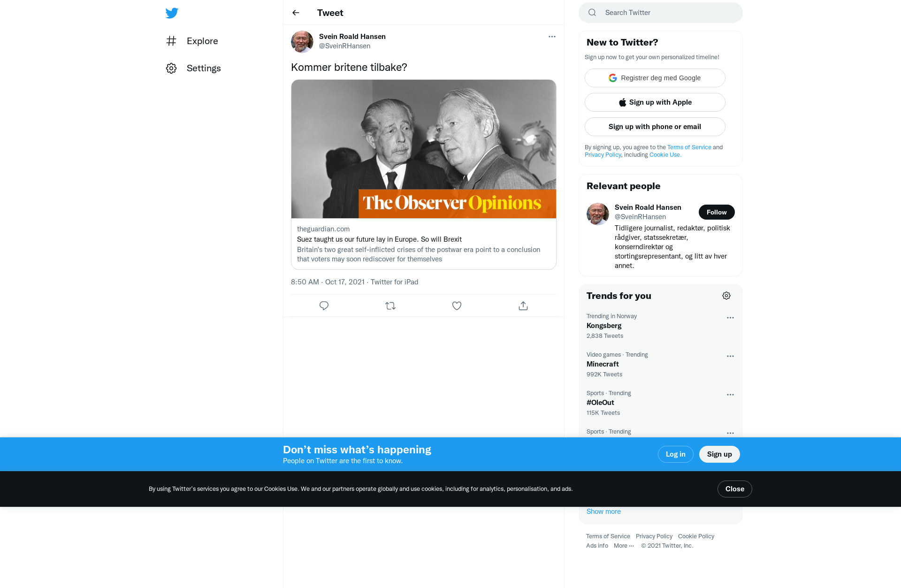901x588 pixels.
Task: Reply to the tweet via speech bubble icon
Action: pos(324,306)
